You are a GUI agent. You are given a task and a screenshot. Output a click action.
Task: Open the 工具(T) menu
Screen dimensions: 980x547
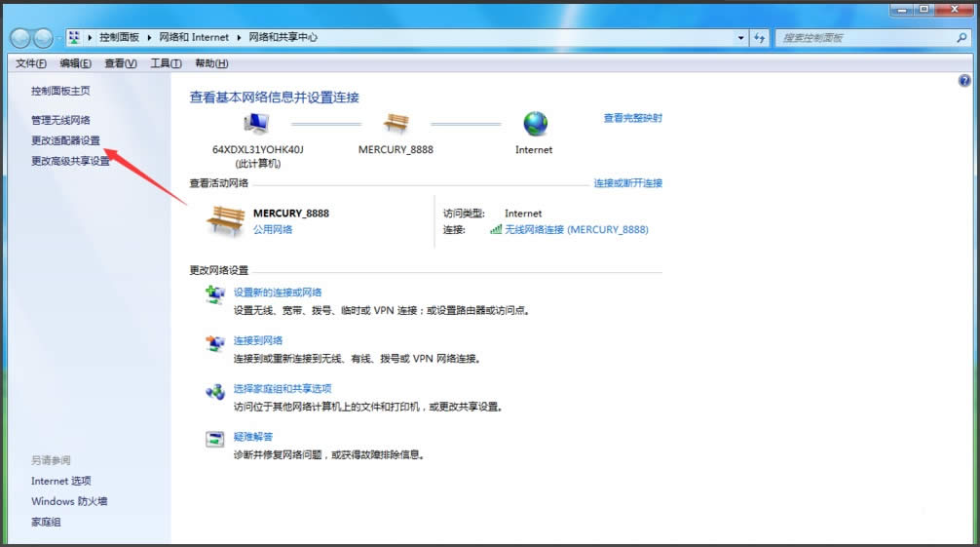point(166,63)
